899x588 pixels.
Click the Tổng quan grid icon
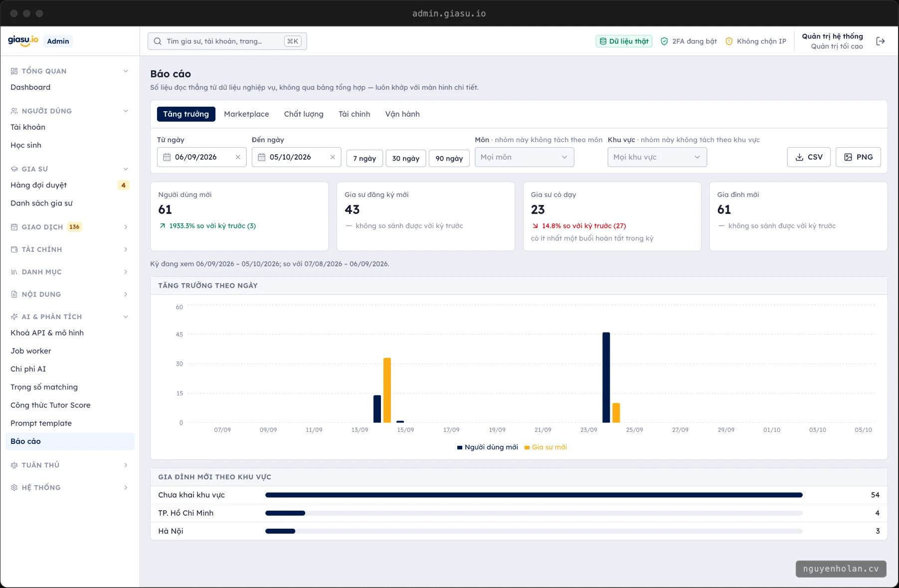click(x=14, y=71)
